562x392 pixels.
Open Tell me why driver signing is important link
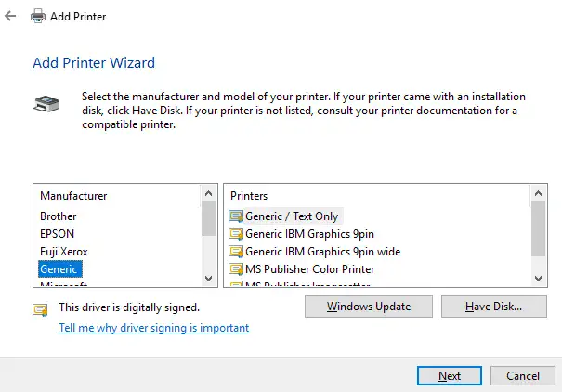(154, 328)
